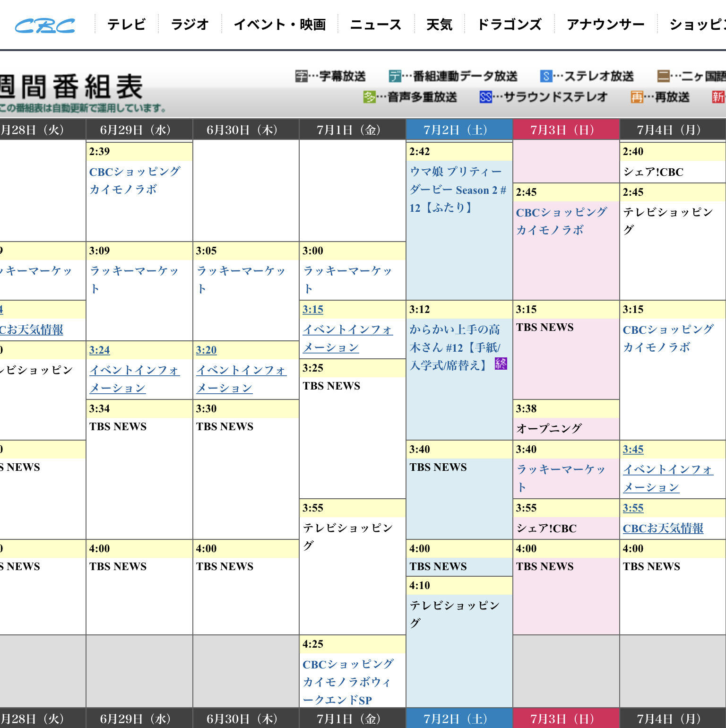726x728 pixels.
Task: Open 2:39 CBCショッピング カイモノラボ on 6月29日
Action: [135, 181]
